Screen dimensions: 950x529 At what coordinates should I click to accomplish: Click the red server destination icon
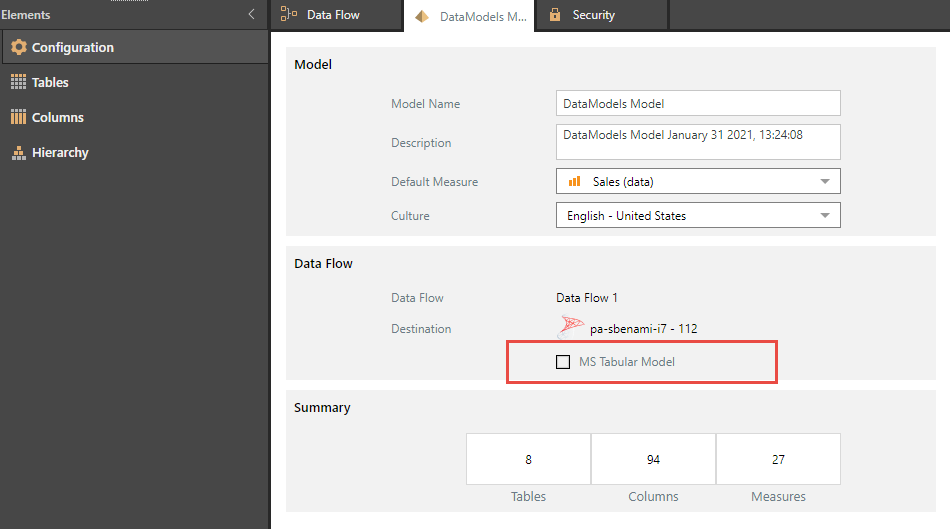coord(572,327)
